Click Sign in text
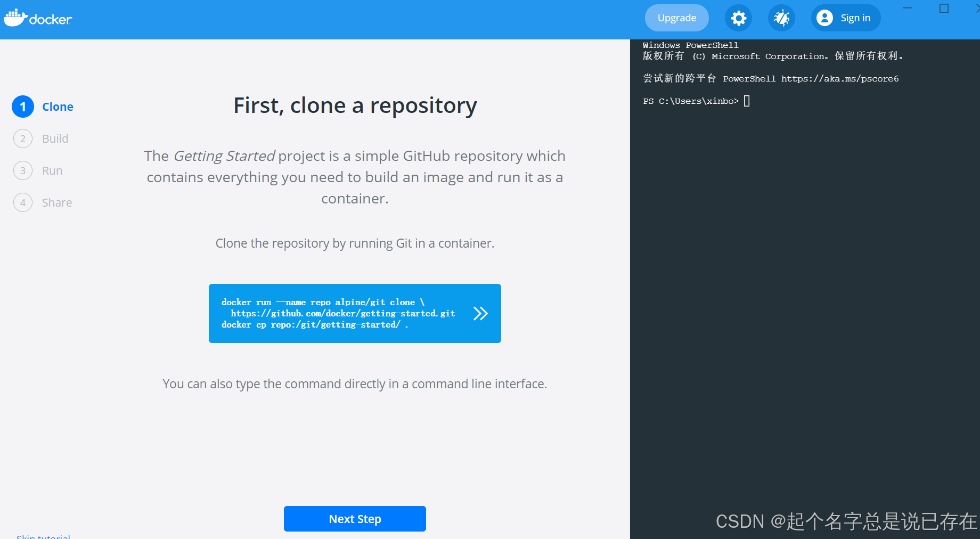Image resolution: width=980 pixels, height=539 pixels. (855, 18)
